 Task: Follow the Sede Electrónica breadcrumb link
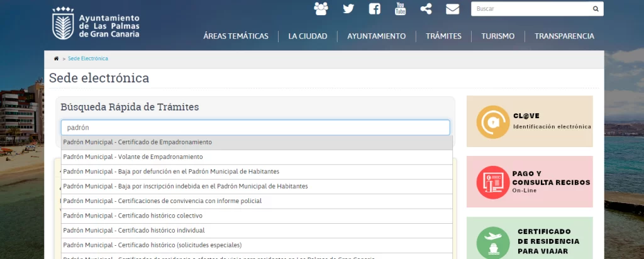click(x=88, y=58)
